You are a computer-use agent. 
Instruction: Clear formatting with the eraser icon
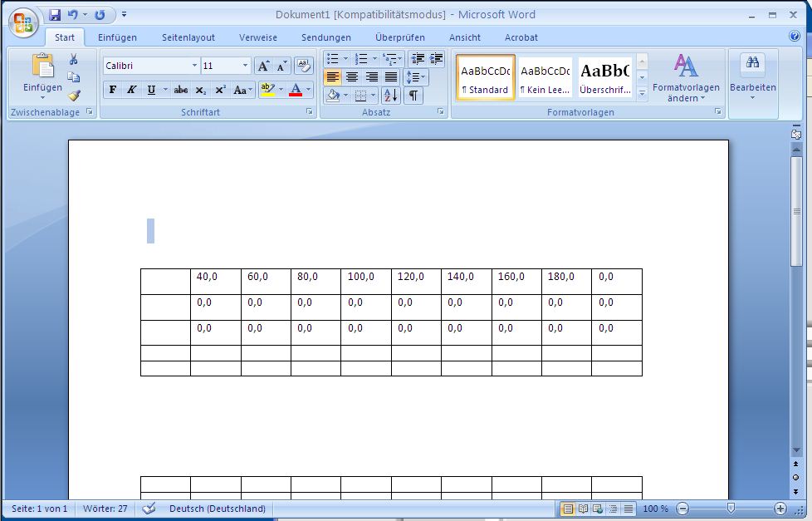click(304, 66)
